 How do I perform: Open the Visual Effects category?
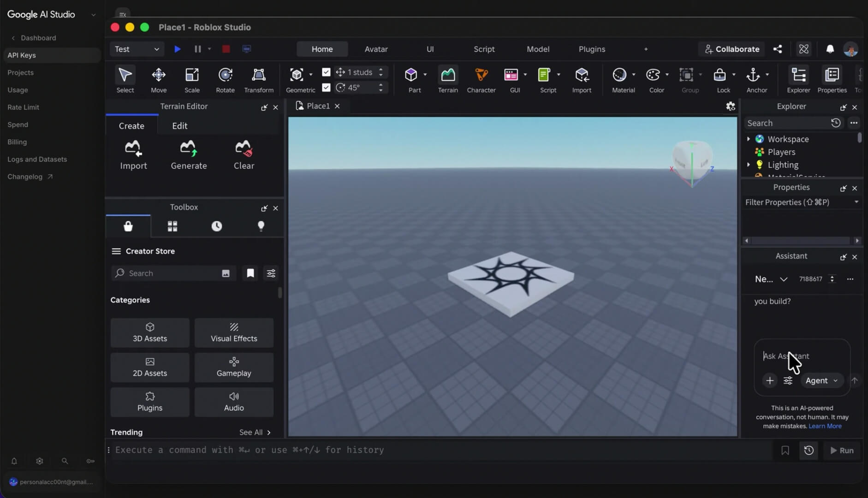[234, 332]
